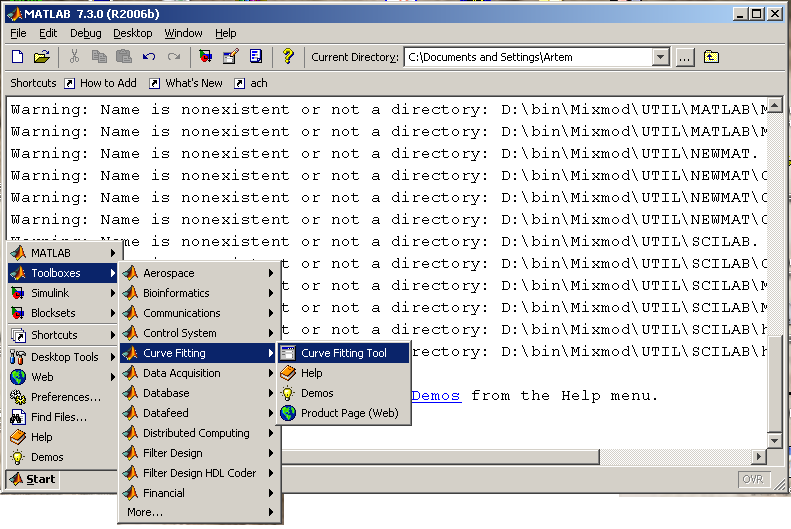
Task: Select the Curve Fitting toolbox entry
Action: point(199,353)
